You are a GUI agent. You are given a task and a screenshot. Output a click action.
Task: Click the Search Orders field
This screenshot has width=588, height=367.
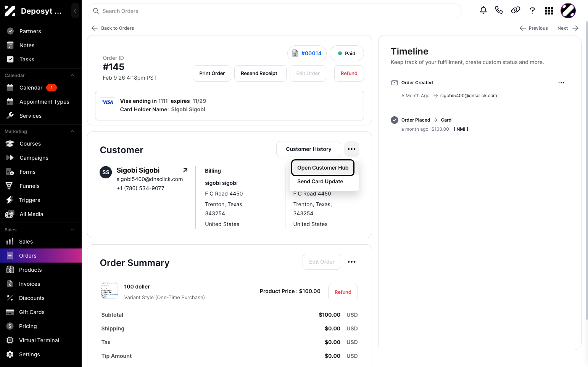[x=274, y=11]
